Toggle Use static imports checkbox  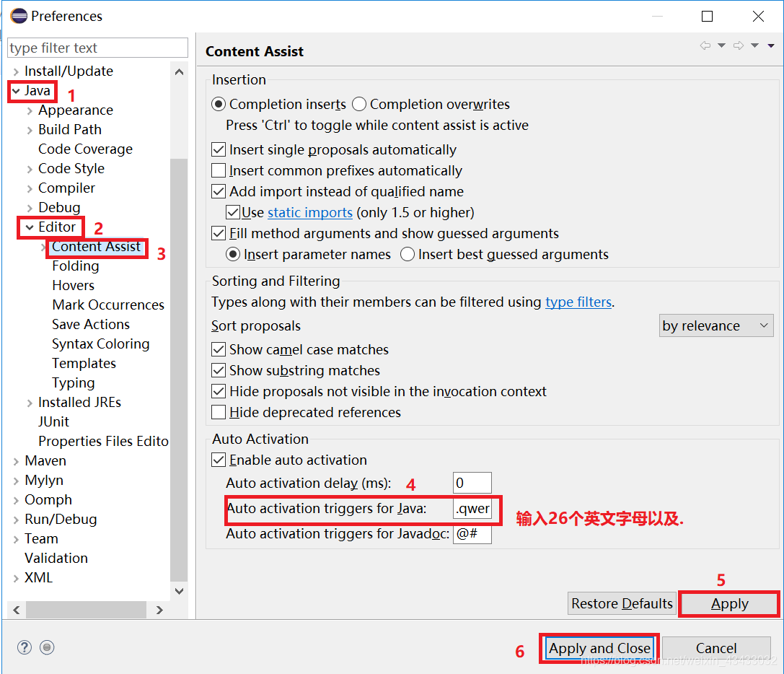pos(233,212)
